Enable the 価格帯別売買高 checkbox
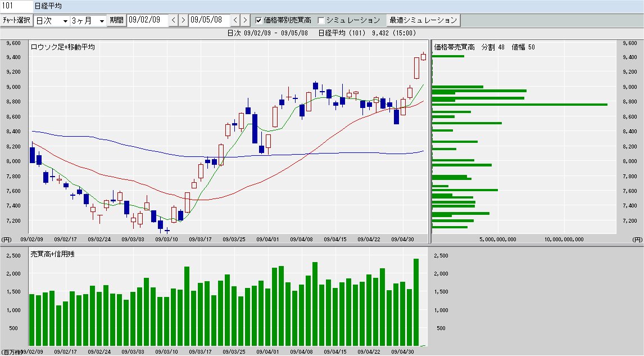The image size is (644, 356). coord(258,20)
